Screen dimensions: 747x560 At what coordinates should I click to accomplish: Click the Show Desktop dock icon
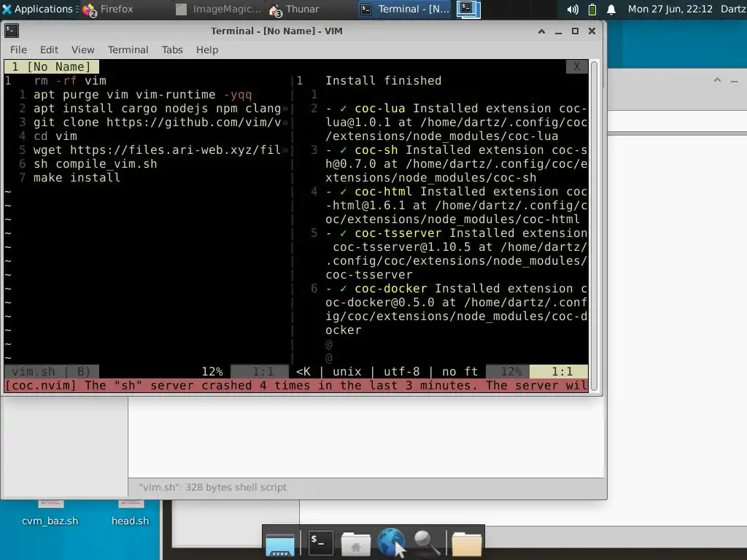pyautogui.click(x=280, y=544)
